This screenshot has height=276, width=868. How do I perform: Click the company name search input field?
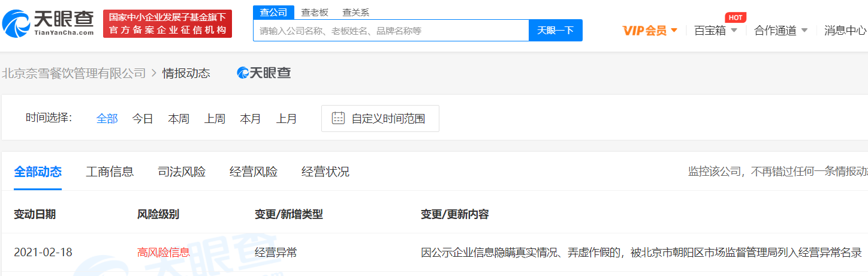click(x=391, y=31)
